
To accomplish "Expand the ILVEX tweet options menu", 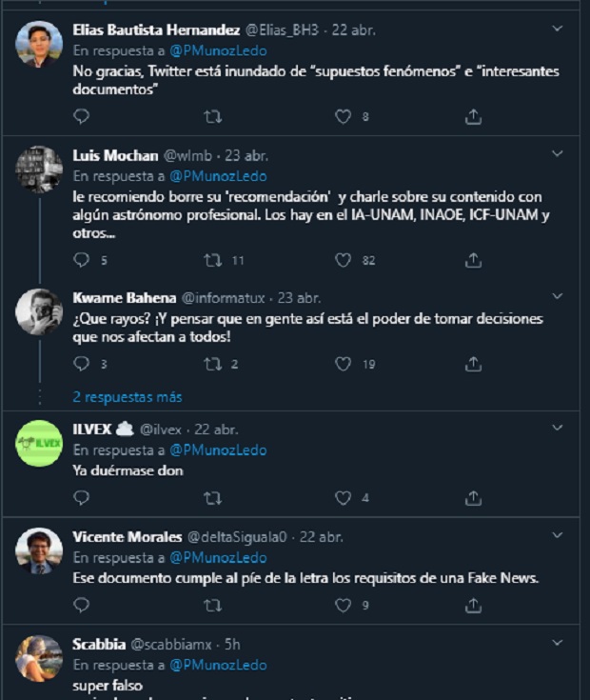I will pyautogui.click(x=558, y=429).
